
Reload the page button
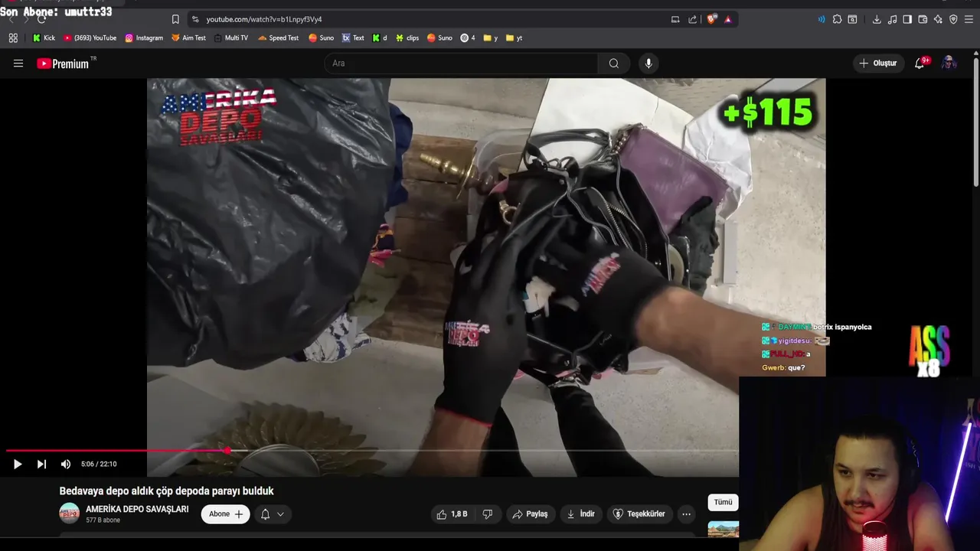[41, 19]
